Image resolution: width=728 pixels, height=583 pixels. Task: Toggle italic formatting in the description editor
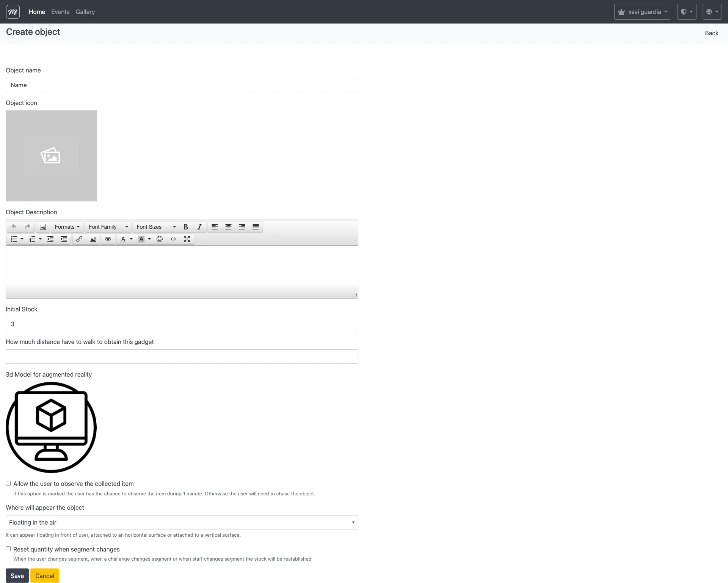point(199,226)
